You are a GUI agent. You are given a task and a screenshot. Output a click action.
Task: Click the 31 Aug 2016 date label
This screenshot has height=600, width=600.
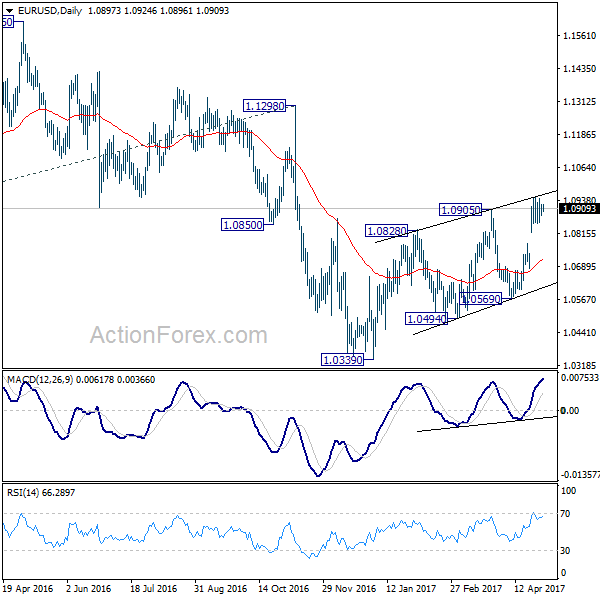[220, 589]
